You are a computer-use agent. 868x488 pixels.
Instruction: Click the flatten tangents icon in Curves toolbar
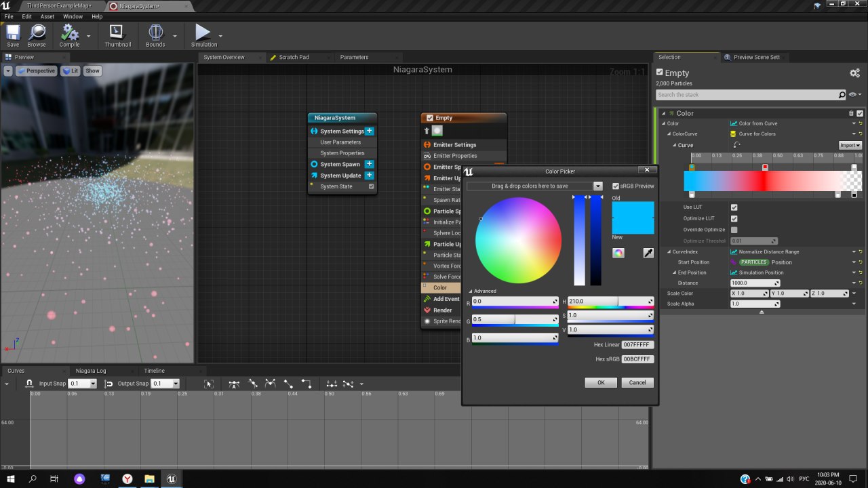(x=331, y=384)
